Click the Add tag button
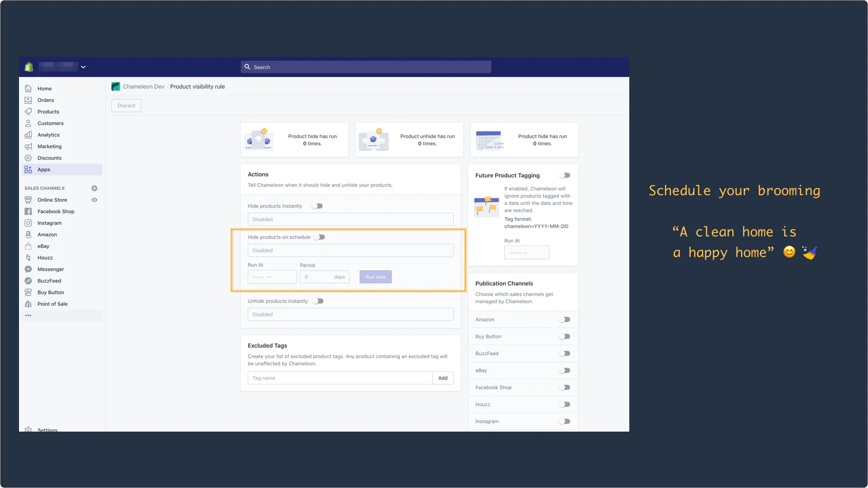Screen dimensions: 868x488 [x=443, y=378]
